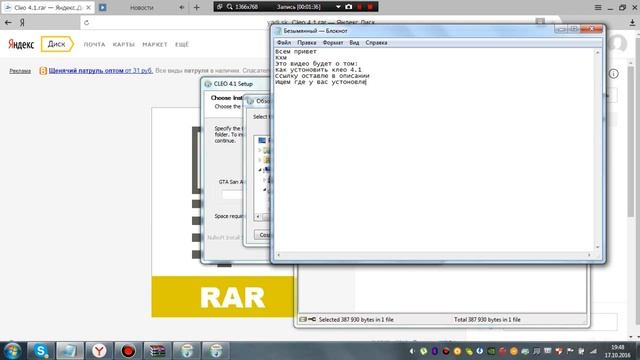
Task: Open the Справка menu in Notepad
Action: point(376,42)
